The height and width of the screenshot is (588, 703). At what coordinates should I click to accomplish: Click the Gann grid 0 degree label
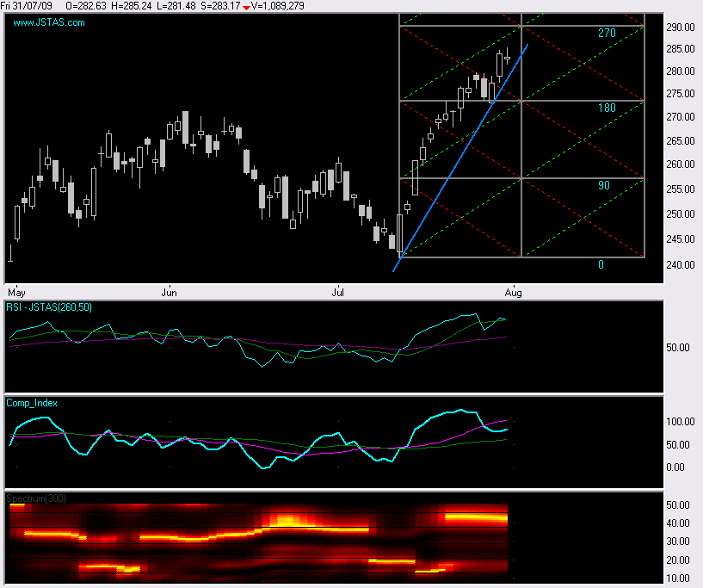pos(601,264)
